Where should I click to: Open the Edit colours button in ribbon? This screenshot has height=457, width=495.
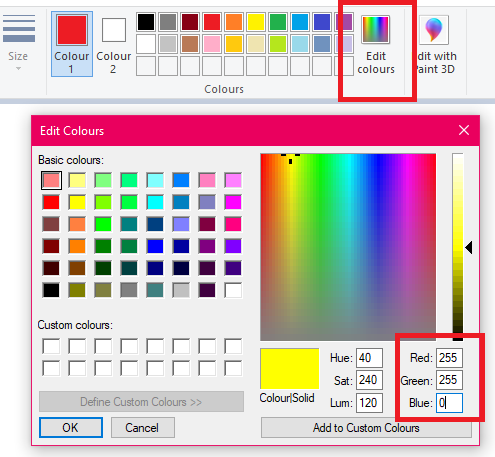(376, 46)
